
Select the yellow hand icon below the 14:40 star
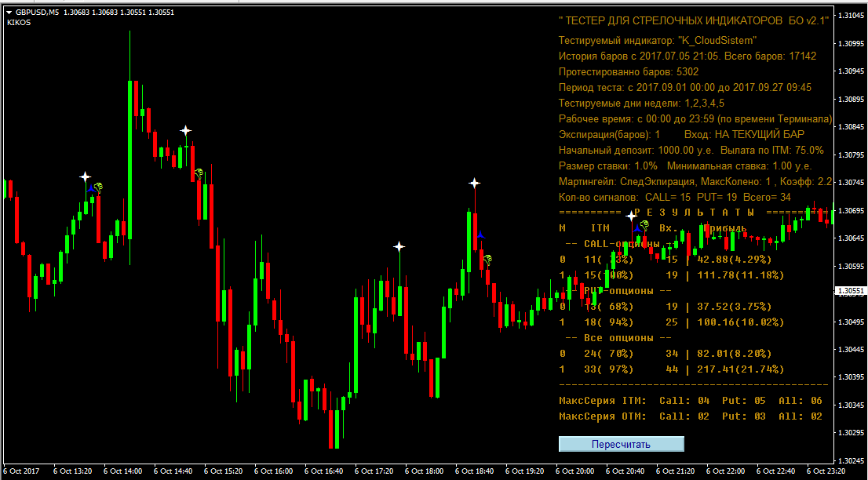coord(199,173)
